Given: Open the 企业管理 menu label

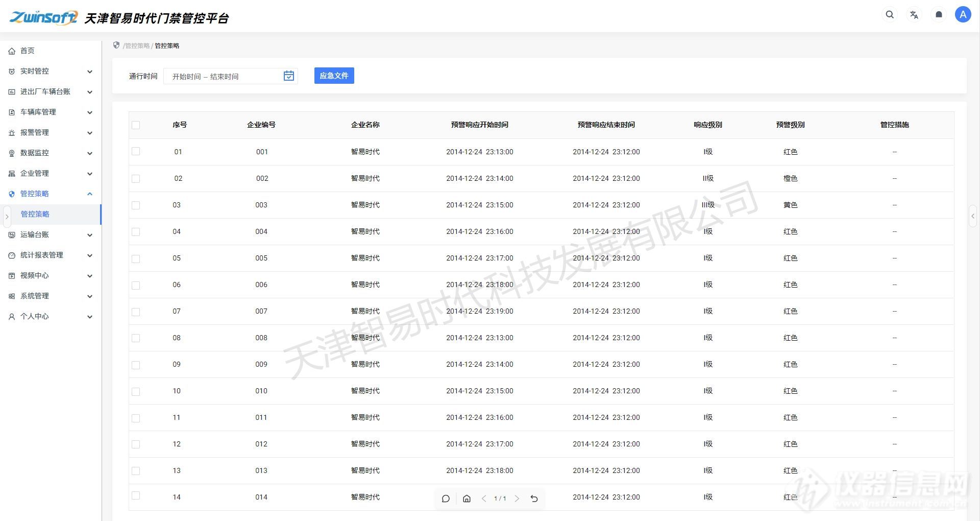Looking at the screenshot, I should pos(35,173).
